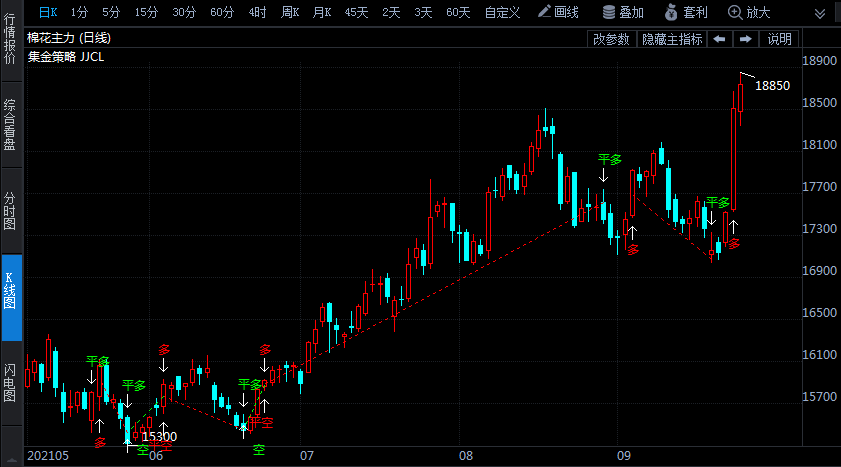
Task: Click the 202105 date axis label
Action: pos(48,456)
